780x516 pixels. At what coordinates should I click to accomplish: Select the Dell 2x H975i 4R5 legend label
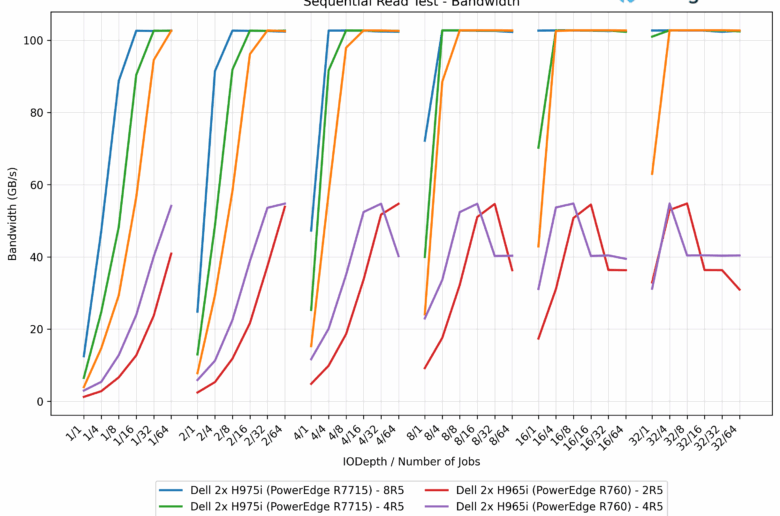[x=300, y=507]
